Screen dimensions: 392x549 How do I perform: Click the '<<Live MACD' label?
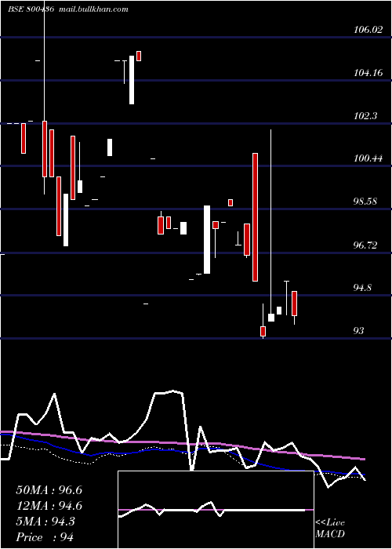(330, 529)
